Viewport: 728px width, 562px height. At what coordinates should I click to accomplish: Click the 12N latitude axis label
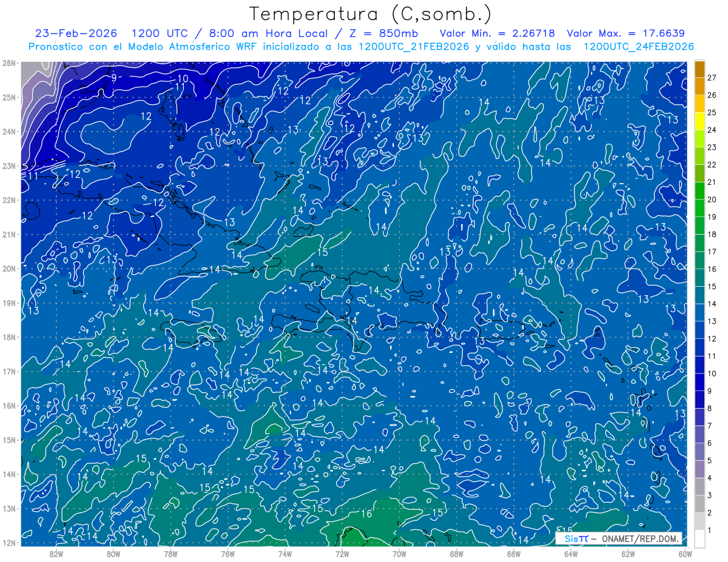click(8, 543)
